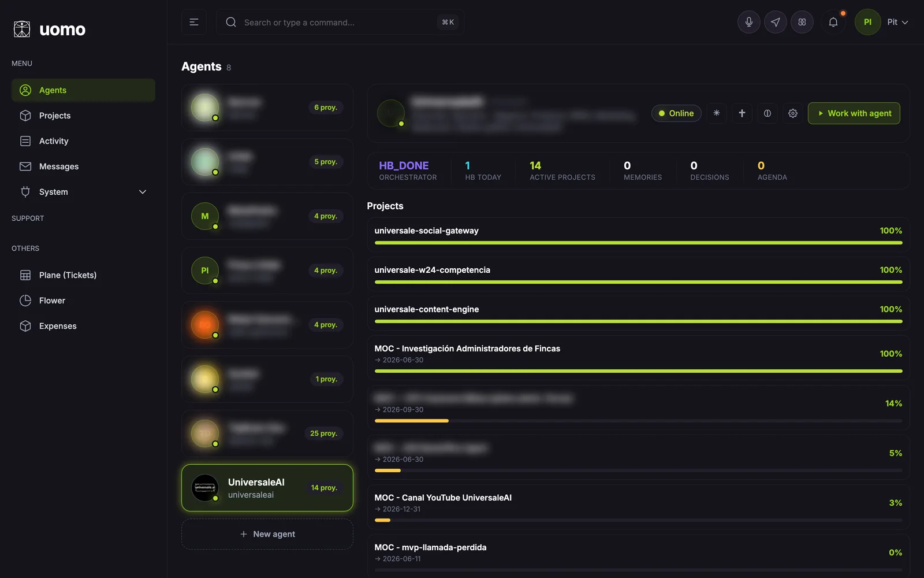
Task: Open Expenses in the sidebar
Action: [x=83, y=326]
